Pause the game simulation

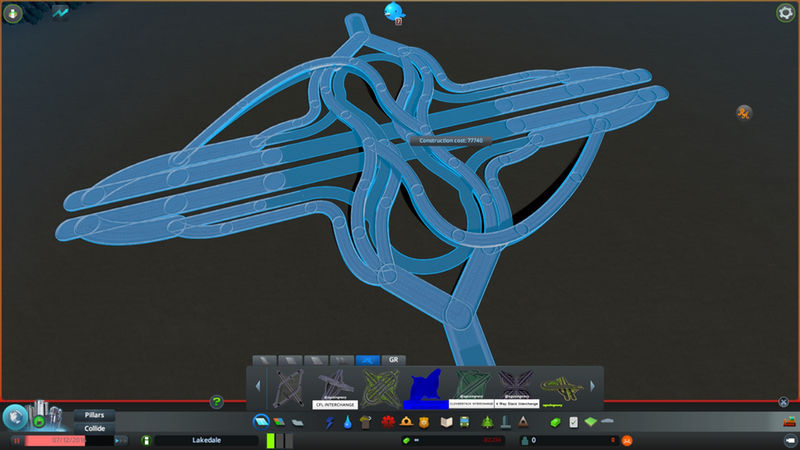pos(16,440)
